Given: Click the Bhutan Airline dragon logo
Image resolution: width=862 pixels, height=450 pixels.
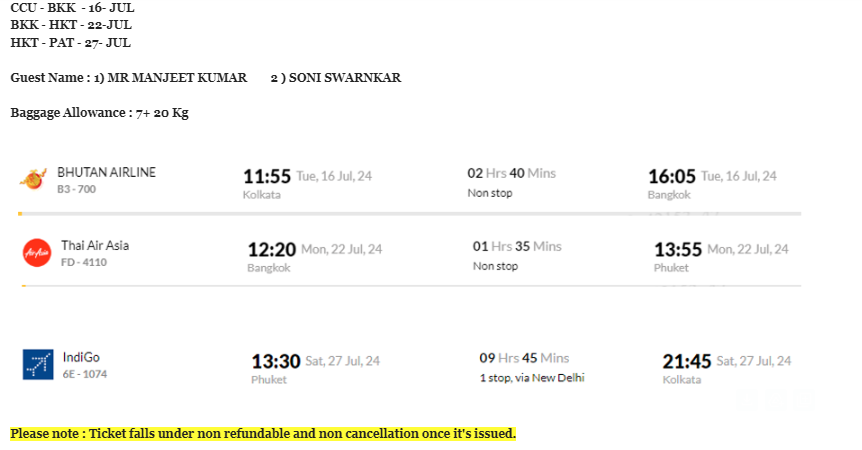Looking at the screenshot, I should (x=33, y=180).
